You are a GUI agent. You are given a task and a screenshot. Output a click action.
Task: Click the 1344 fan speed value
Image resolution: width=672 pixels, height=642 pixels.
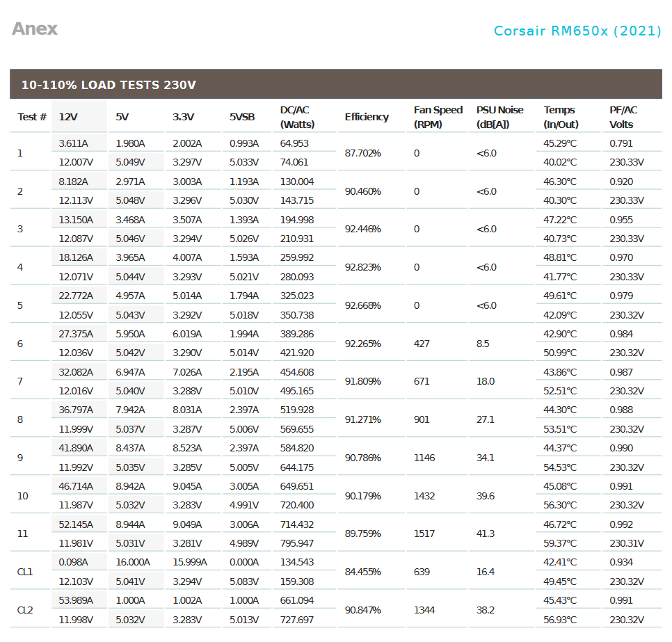424,610
